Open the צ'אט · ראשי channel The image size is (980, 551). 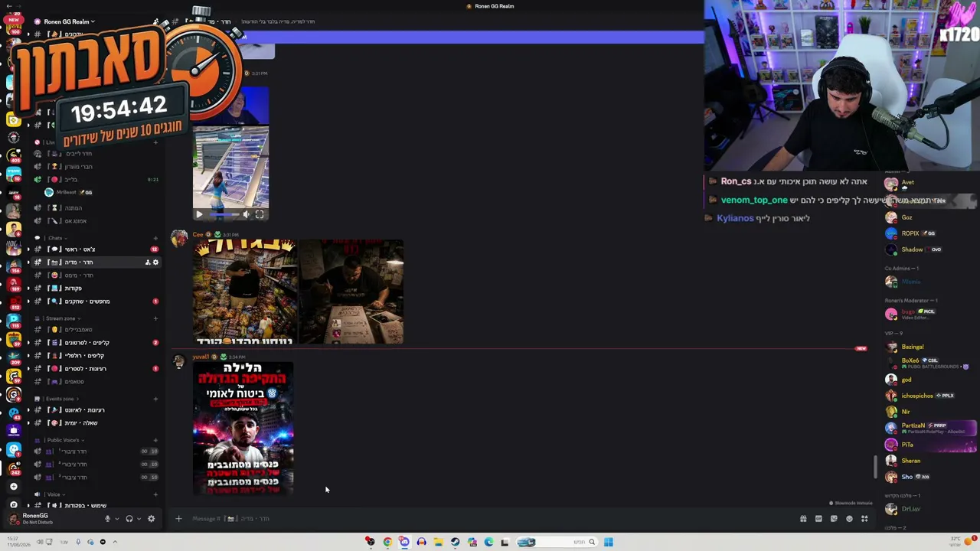coord(96,249)
